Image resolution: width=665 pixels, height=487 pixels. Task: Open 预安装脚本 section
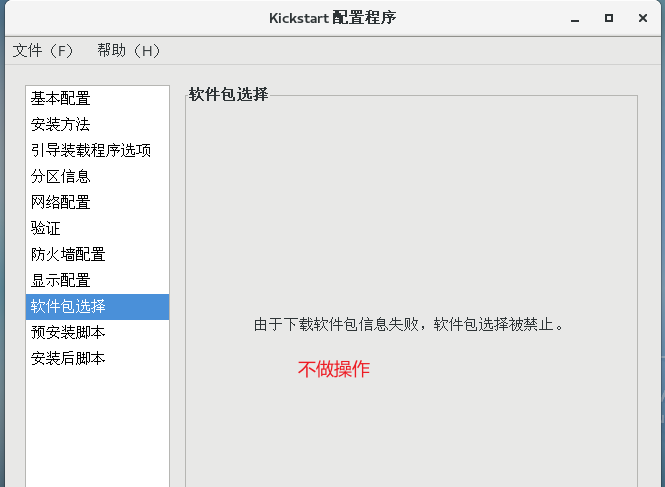point(98,333)
